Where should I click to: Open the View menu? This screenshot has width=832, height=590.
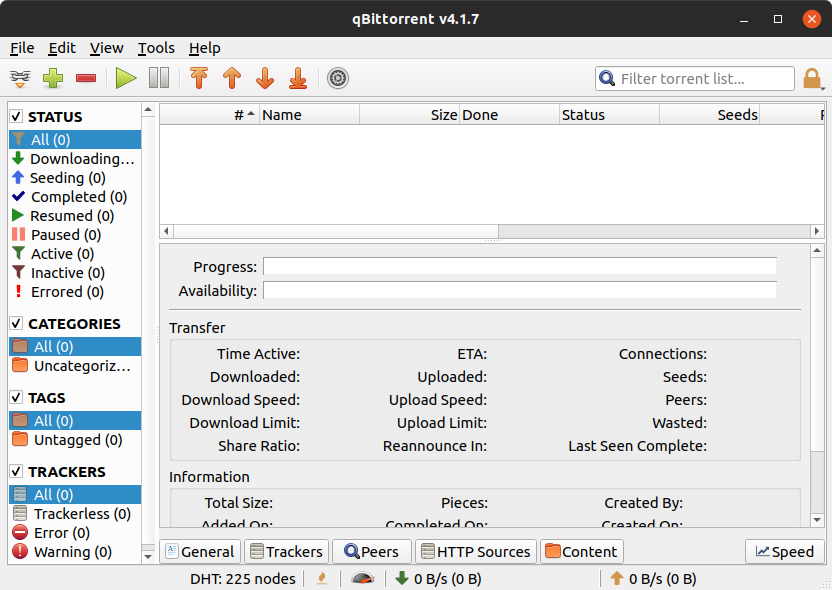pyautogui.click(x=106, y=48)
